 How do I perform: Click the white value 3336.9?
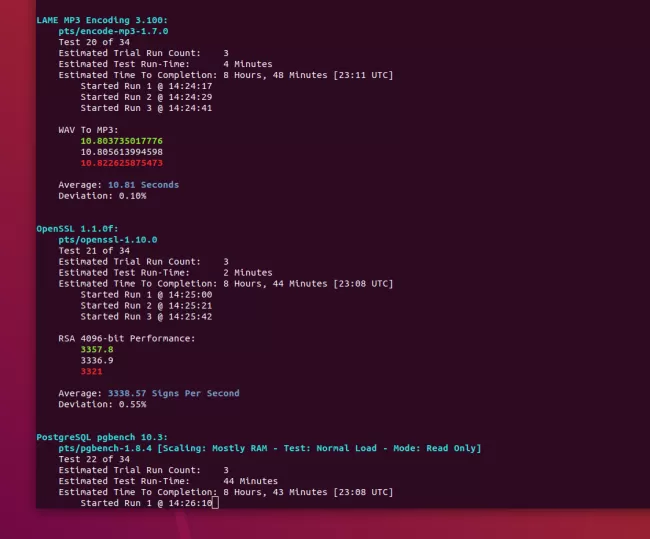97,361
